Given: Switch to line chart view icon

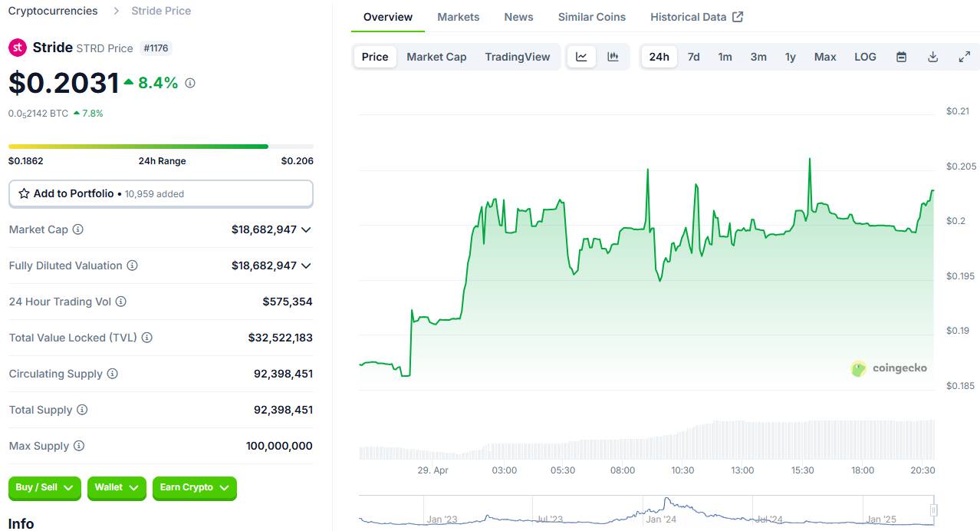Looking at the screenshot, I should pos(582,57).
